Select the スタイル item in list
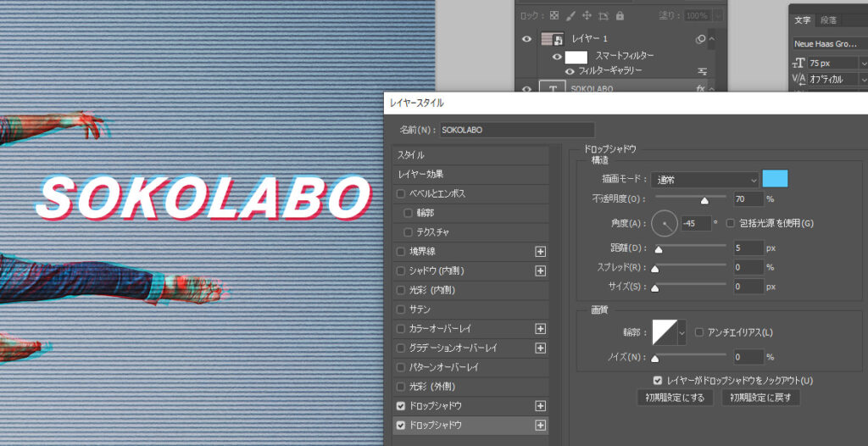 click(x=412, y=155)
